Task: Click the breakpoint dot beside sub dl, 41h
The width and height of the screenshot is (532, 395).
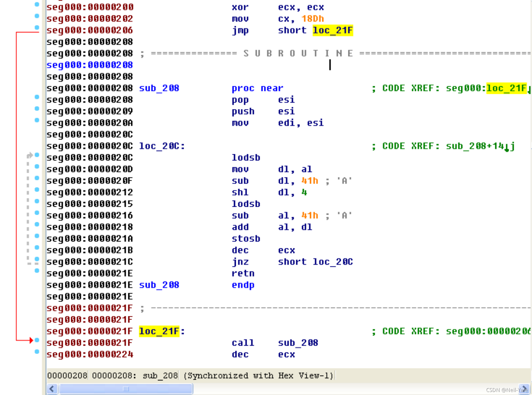Action: pos(37,178)
